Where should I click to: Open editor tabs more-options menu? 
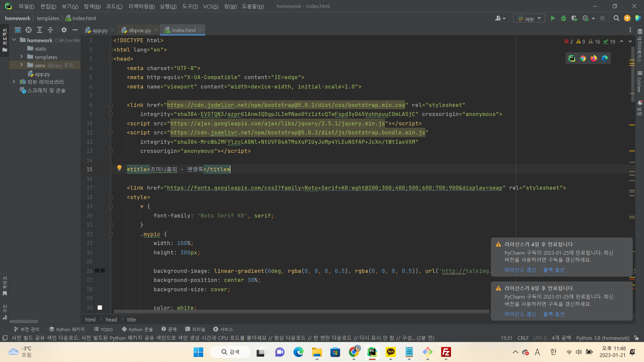click(630, 30)
